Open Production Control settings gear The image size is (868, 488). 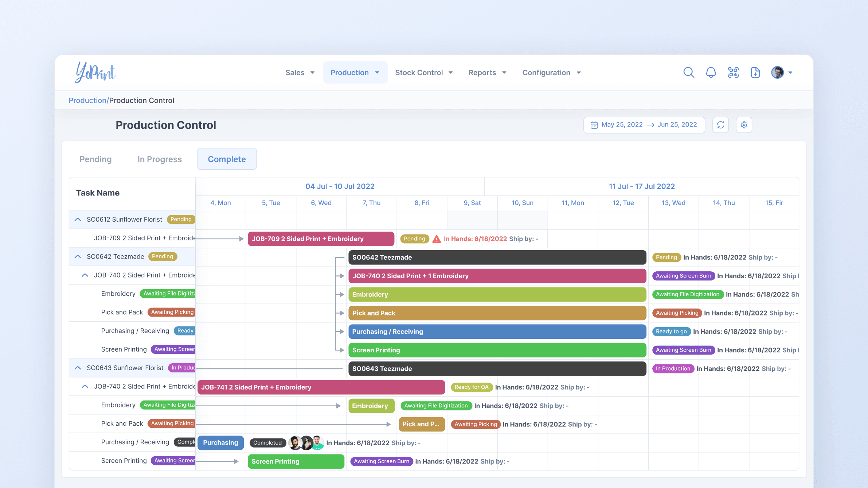pyautogui.click(x=744, y=124)
